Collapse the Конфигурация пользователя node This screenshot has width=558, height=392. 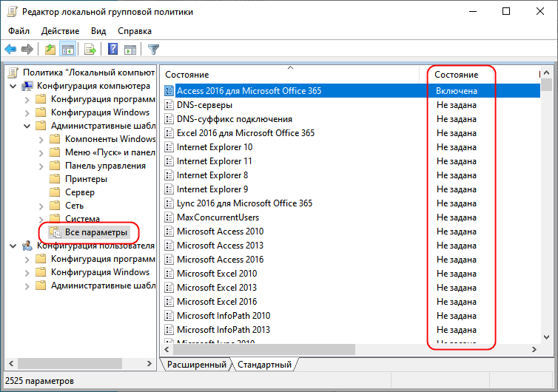13,246
